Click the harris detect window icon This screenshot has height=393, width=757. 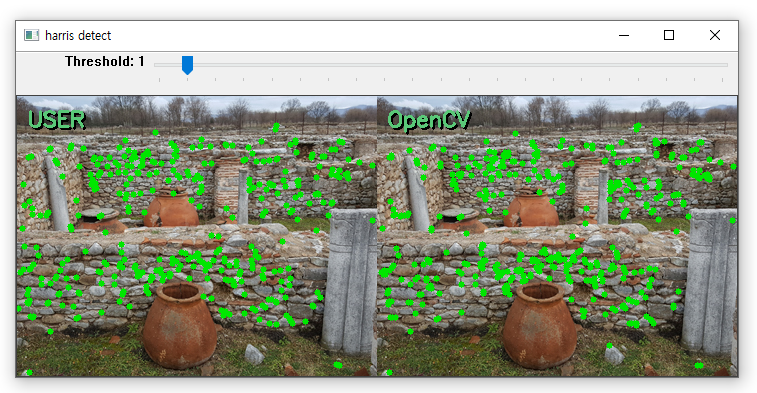pos(31,35)
